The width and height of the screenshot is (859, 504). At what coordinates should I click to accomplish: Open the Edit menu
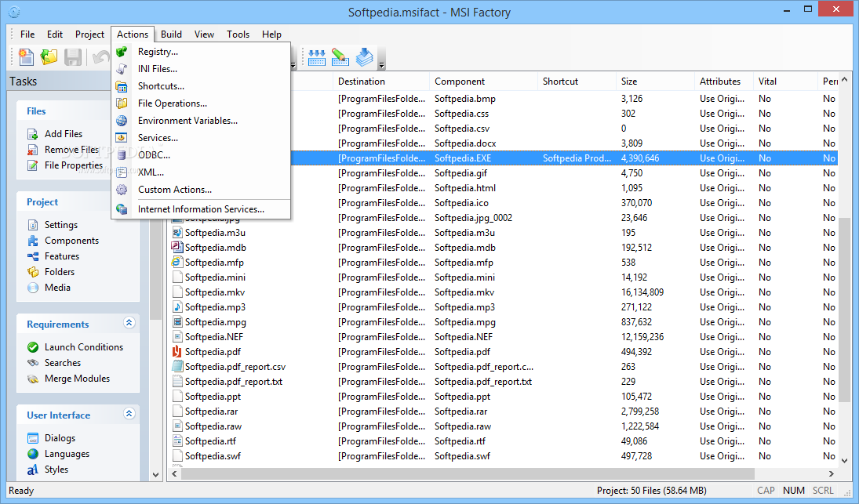click(x=55, y=34)
